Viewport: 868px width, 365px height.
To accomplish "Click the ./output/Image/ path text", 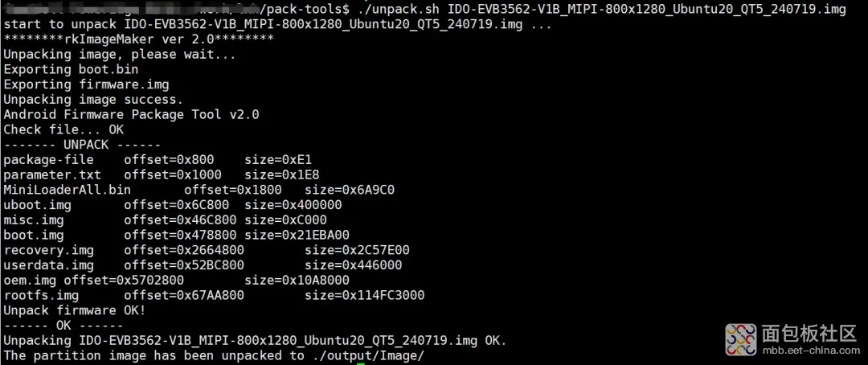I will pyautogui.click(x=364, y=355).
